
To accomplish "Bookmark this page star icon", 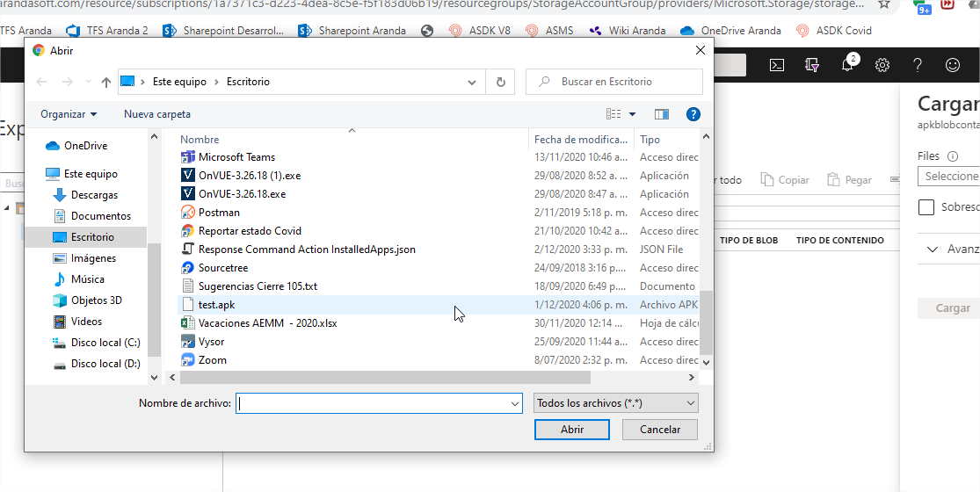I will (883, 4).
